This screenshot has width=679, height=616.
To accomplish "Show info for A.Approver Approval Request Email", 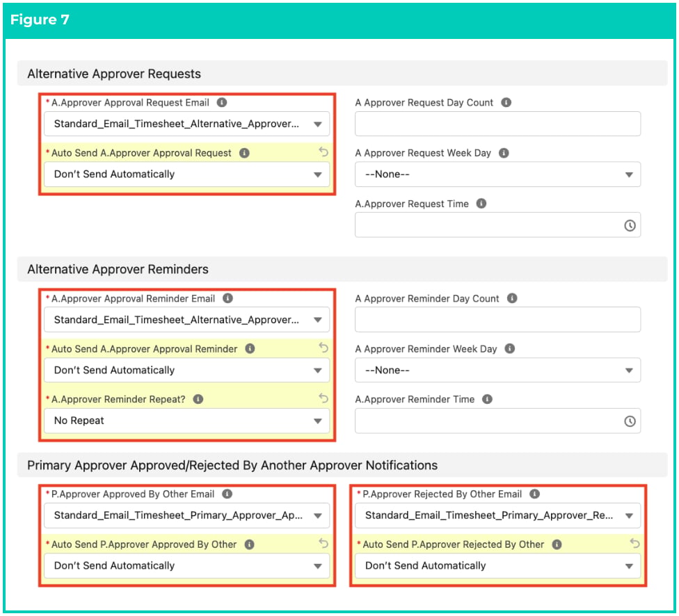I will click(222, 103).
